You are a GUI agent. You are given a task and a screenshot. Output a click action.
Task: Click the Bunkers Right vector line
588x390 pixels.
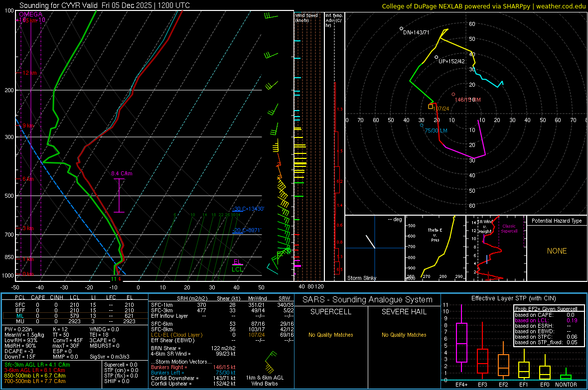tap(193, 367)
